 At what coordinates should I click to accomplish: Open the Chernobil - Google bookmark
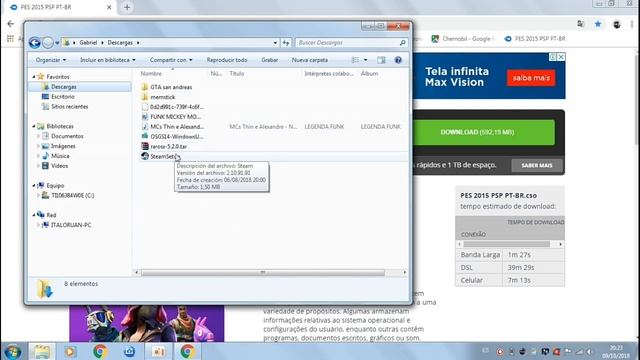tap(463, 39)
